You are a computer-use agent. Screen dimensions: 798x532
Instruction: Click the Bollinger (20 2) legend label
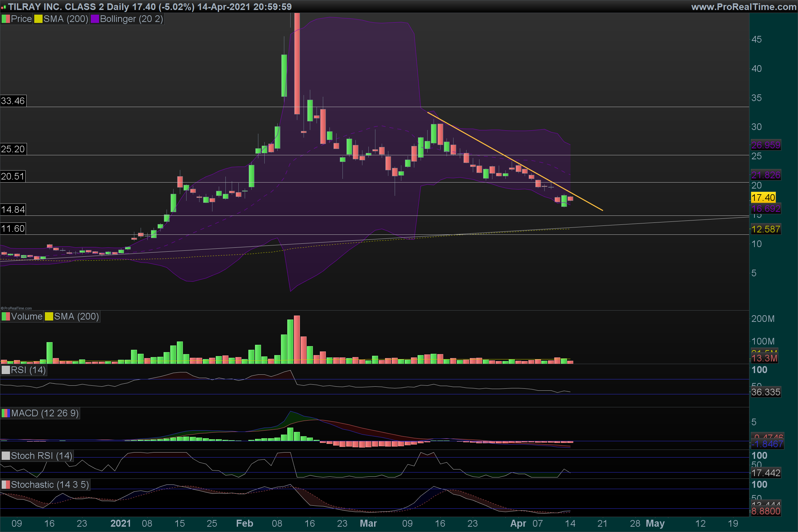tap(131, 19)
